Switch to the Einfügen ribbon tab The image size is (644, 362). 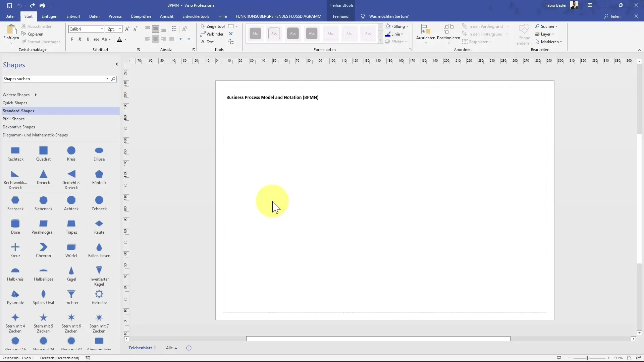(x=49, y=16)
